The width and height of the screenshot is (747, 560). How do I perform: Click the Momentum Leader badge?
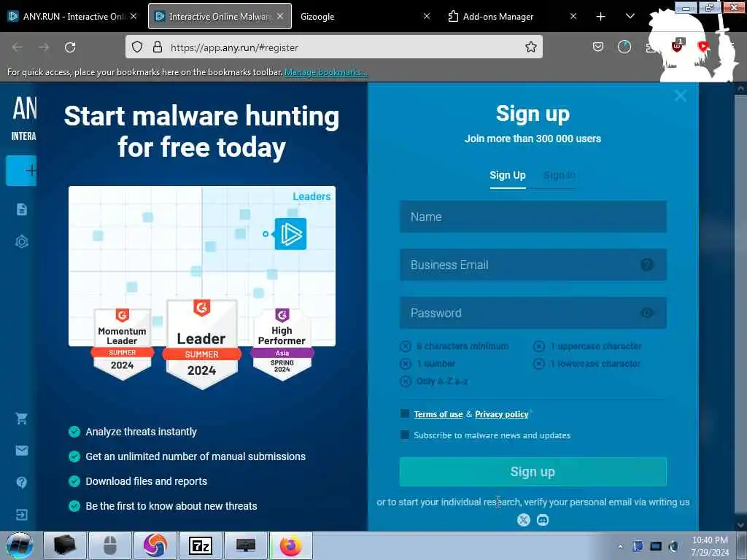pyautogui.click(x=123, y=344)
